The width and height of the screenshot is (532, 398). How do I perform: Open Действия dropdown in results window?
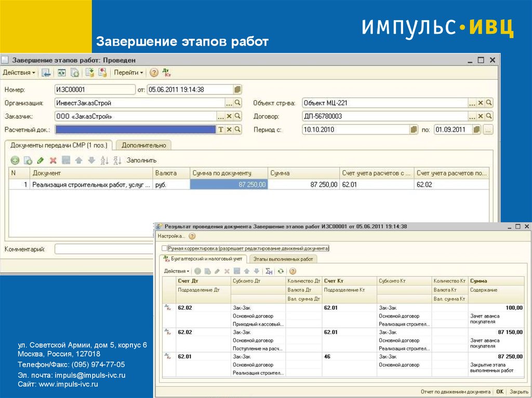coord(177,271)
